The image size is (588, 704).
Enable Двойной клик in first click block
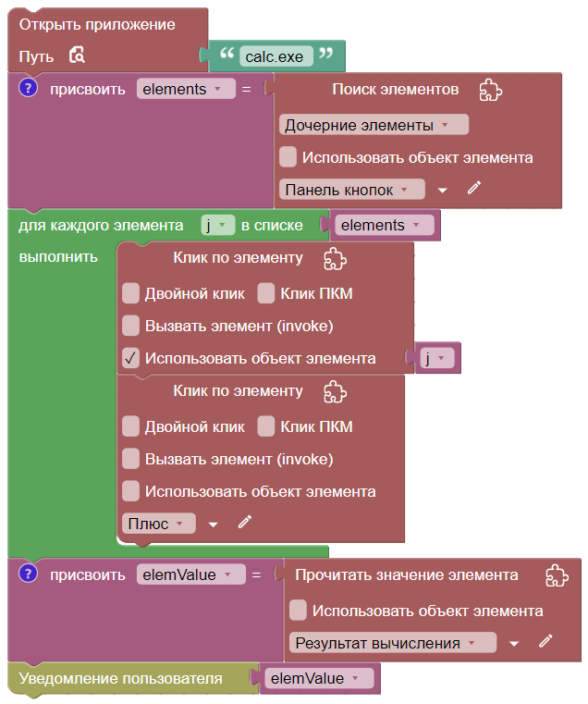tap(130, 293)
